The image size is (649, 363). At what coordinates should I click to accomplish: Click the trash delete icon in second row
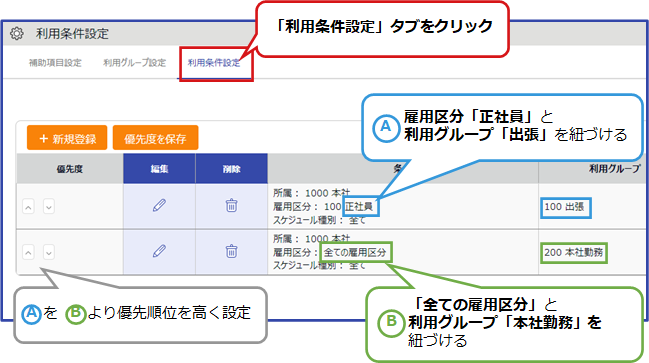point(231,251)
